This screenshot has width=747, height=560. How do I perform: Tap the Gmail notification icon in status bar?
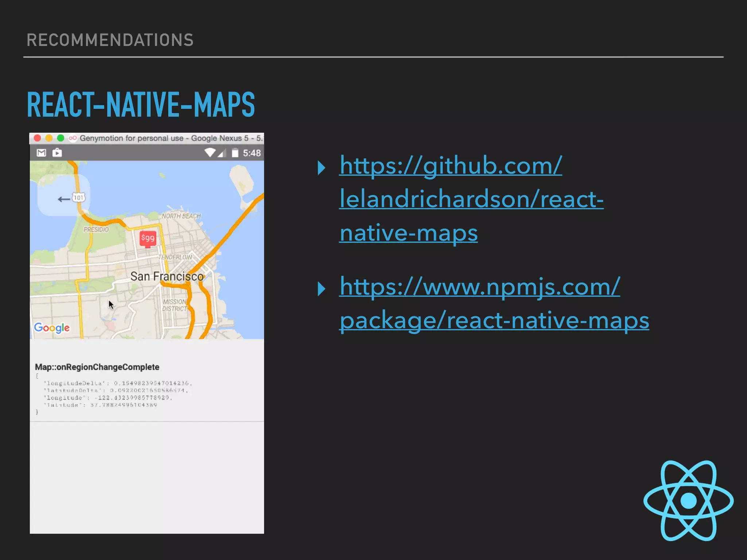tap(41, 153)
